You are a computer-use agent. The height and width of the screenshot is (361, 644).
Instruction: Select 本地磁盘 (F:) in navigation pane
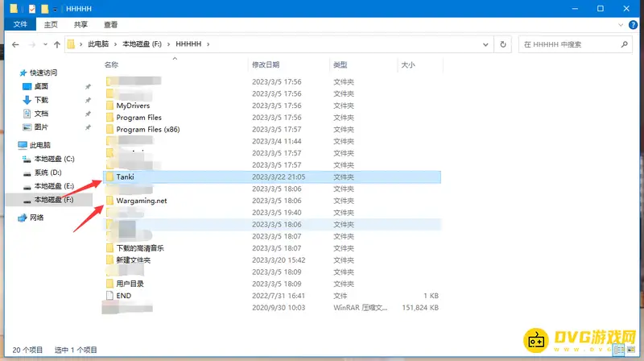pos(48,200)
